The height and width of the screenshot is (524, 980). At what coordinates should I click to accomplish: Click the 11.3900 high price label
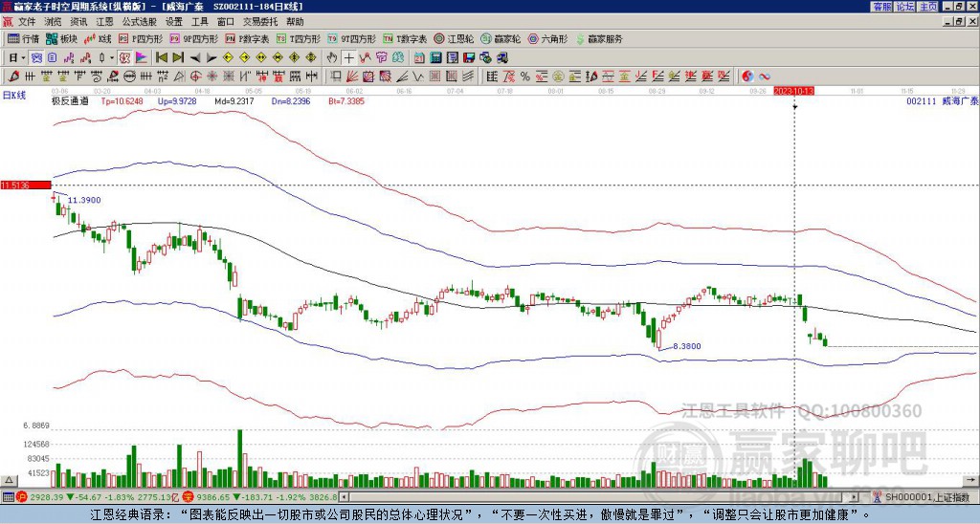pos(84,200)
